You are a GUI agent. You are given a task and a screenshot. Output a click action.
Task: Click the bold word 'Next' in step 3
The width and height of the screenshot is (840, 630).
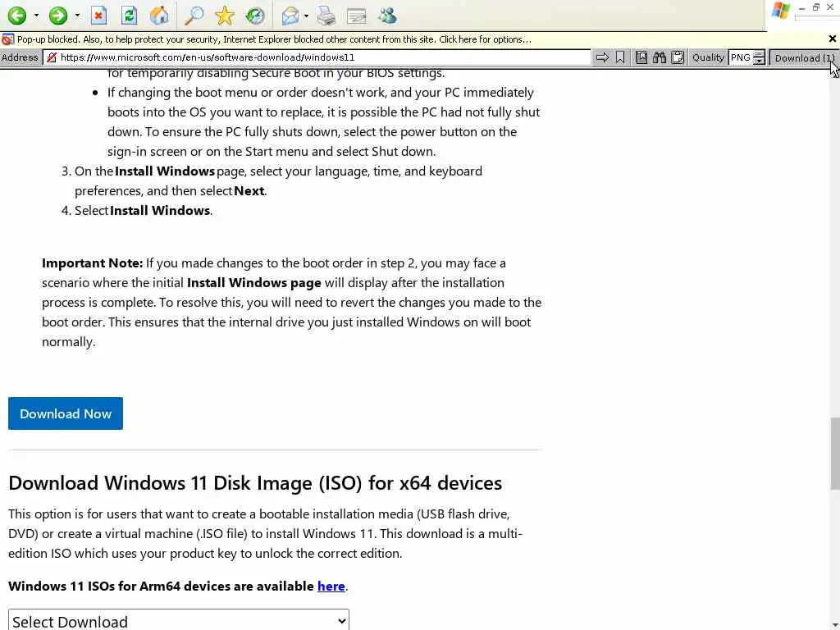click(x=249, y=191)
